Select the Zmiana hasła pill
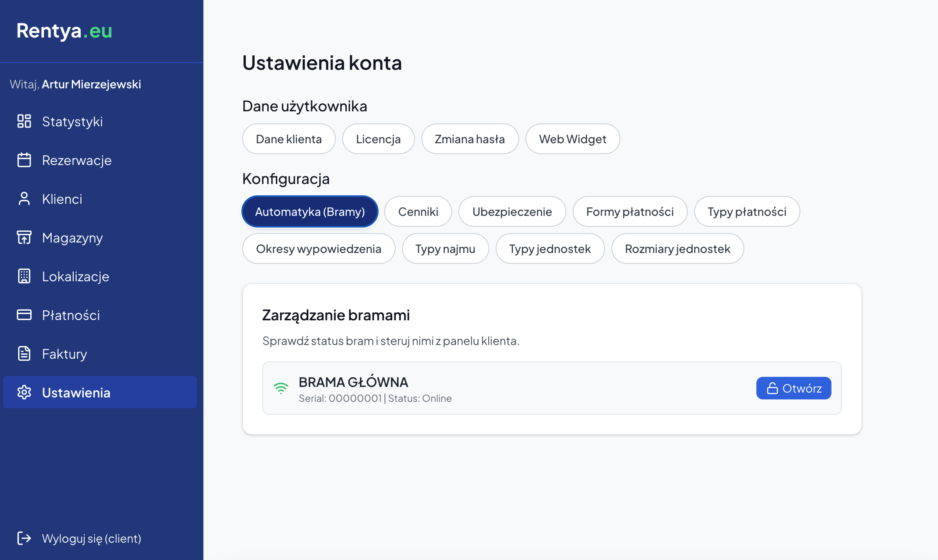The image size is (938, 560). [470, 139]
